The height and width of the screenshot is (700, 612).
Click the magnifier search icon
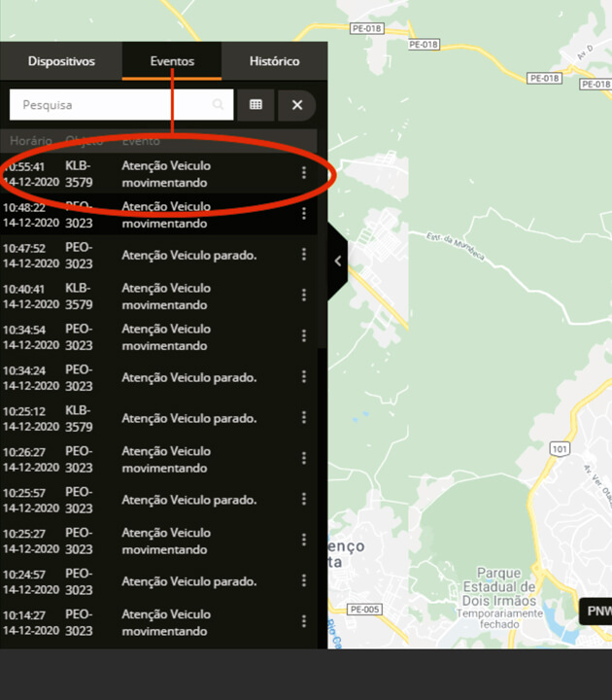[218, 104]
